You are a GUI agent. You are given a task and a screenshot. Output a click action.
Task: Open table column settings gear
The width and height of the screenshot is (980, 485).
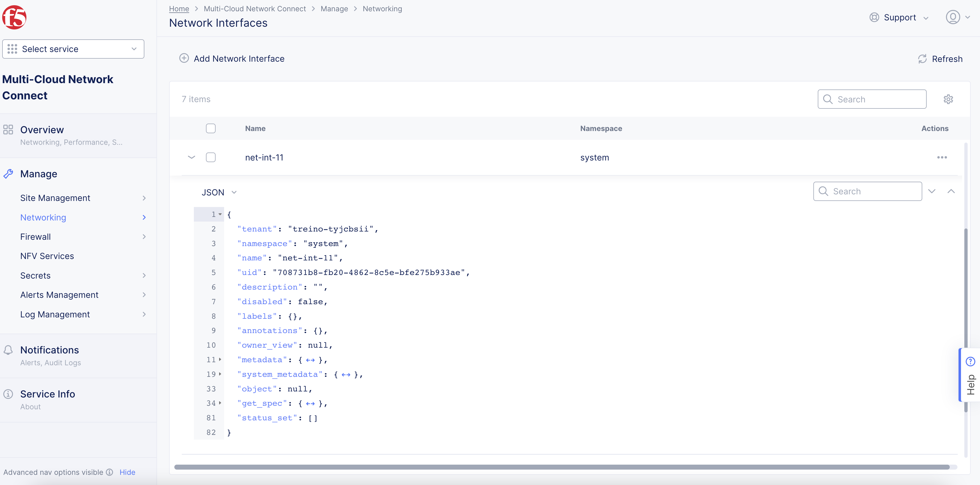[948, 99]
